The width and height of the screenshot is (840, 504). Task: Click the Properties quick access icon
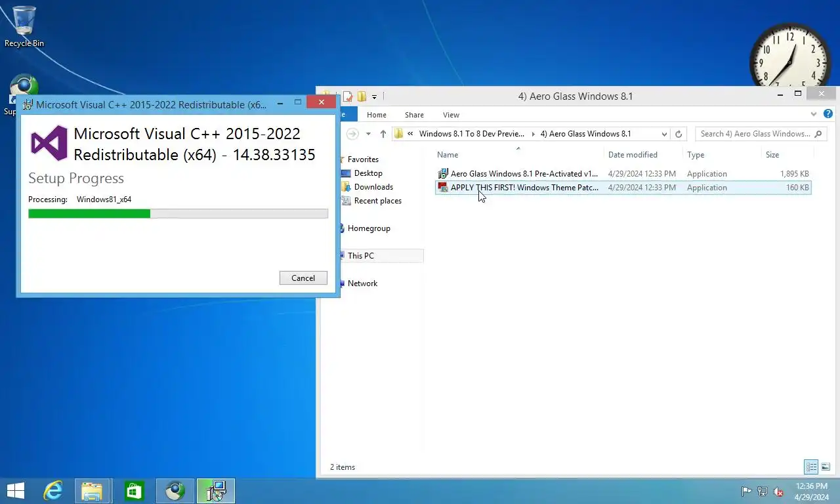[x=348, y=96]
